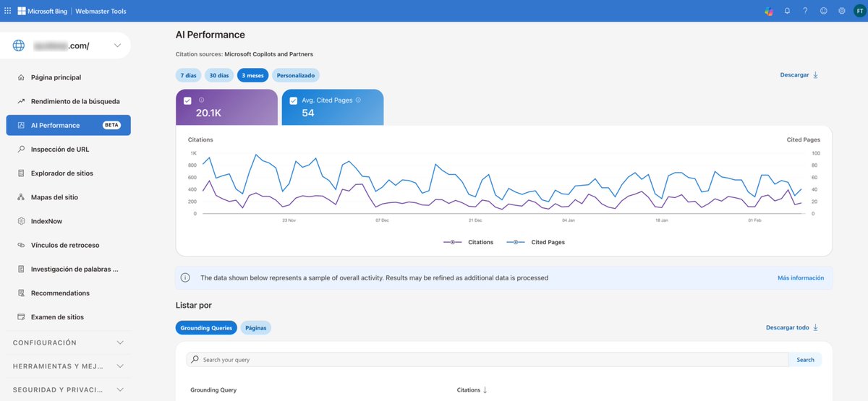The width and height of the screenshot is (868, 401).
Task: Click the info icon on purple citations card
Action: point(202,100)
